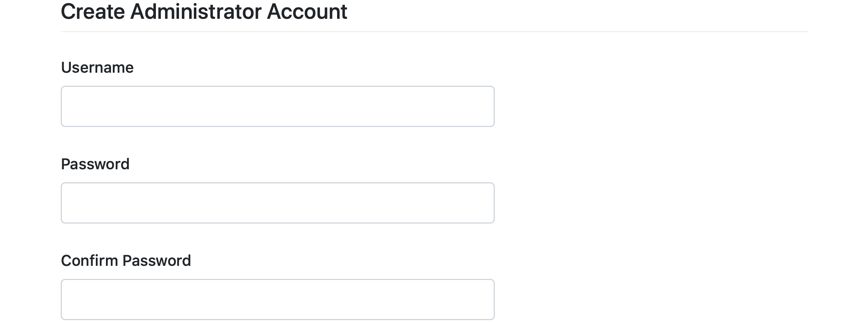Select the Confirm Password input field
Image resolution: width=868 pixels, height=323 pixels.
tap(277, 299)
